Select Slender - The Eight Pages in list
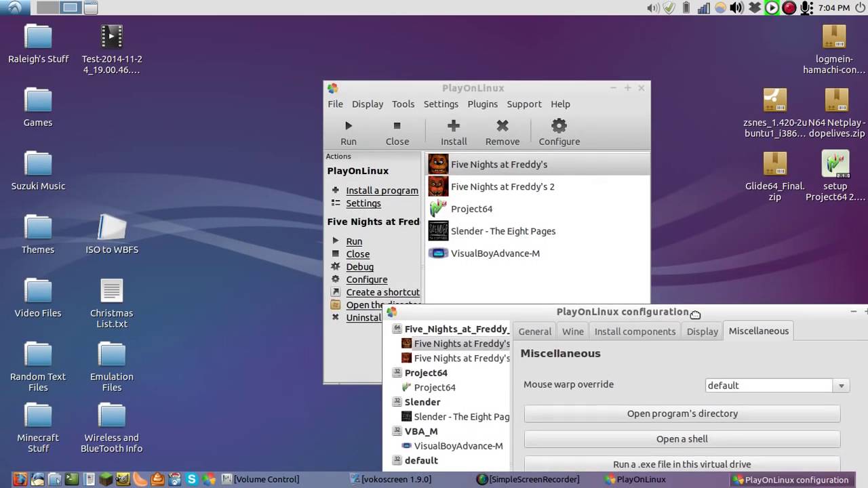The height and width of the screenshot is (488, 868). point(537,231)
